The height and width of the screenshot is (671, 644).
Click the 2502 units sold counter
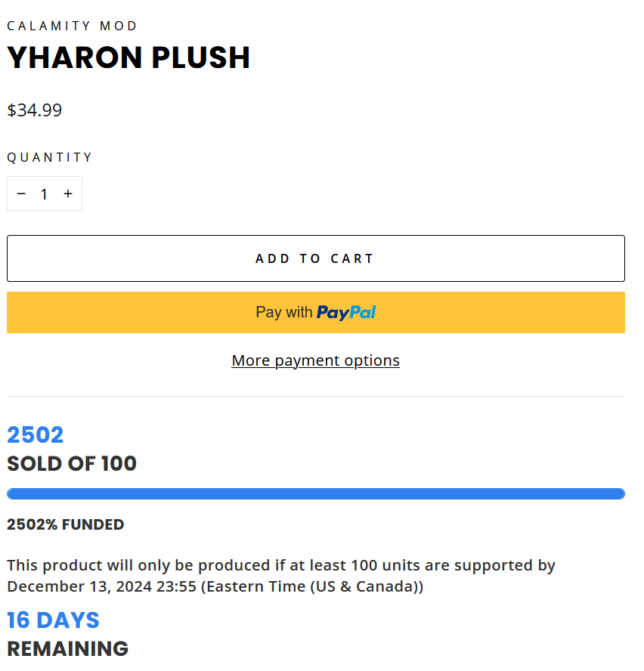click(x=35, y=435)
